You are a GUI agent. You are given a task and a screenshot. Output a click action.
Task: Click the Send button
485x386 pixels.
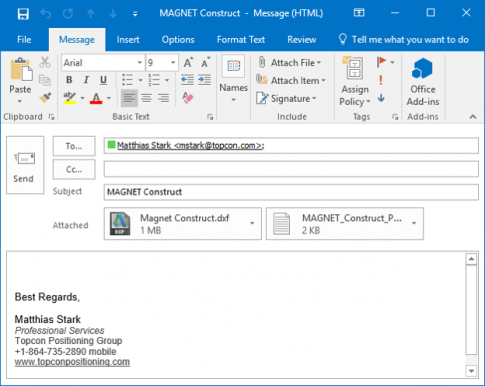click(x=25, y=165)
